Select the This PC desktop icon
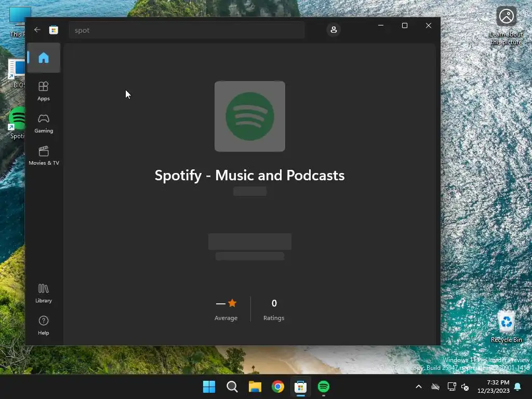 click(17, 22)
